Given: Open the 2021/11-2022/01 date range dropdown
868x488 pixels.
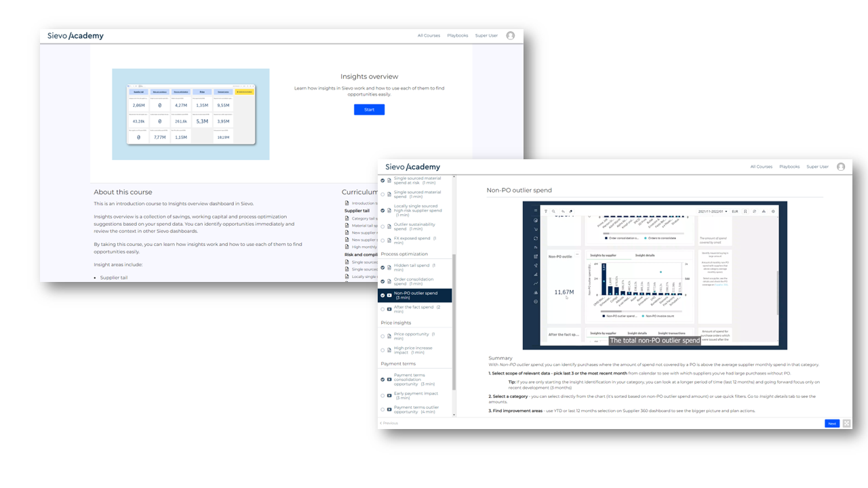Looking at the screenshot, I should click(712, 211).
